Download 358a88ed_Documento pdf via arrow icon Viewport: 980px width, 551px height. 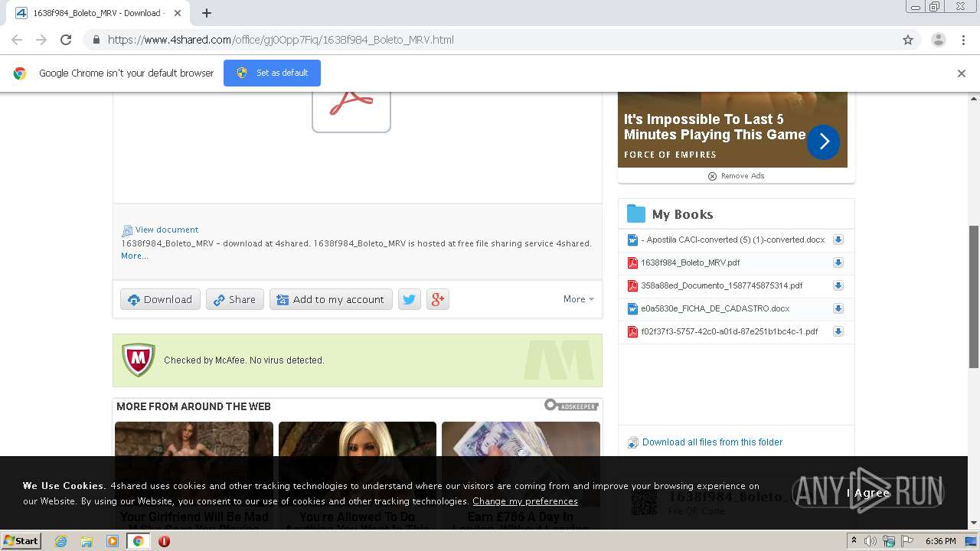click(x=838, y=285)
